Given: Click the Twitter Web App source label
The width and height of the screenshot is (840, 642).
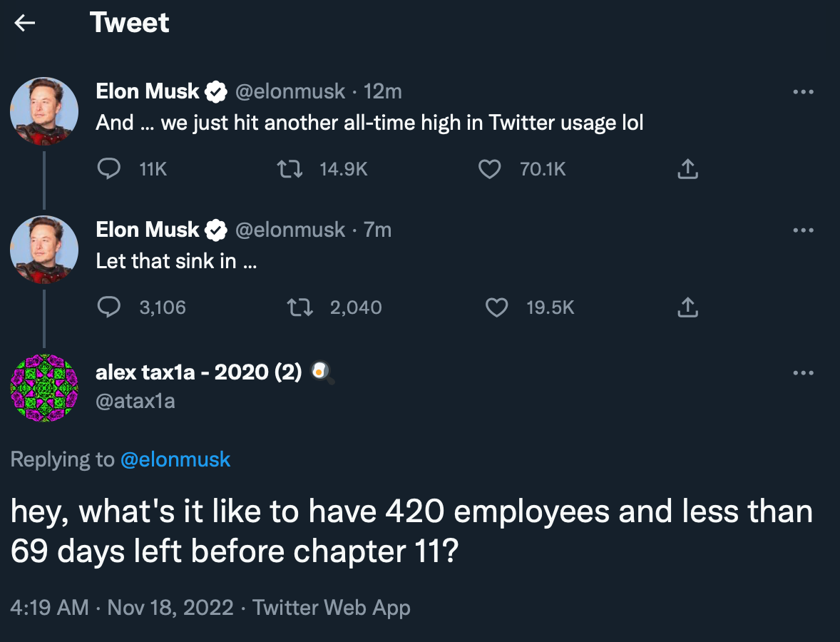Looking at the screenshot, I should tap(332, 608).
